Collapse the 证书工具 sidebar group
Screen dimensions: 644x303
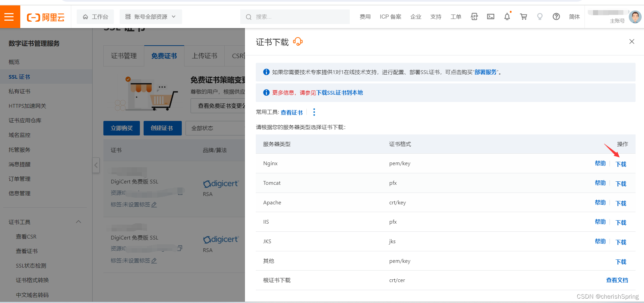pos(78,222)
